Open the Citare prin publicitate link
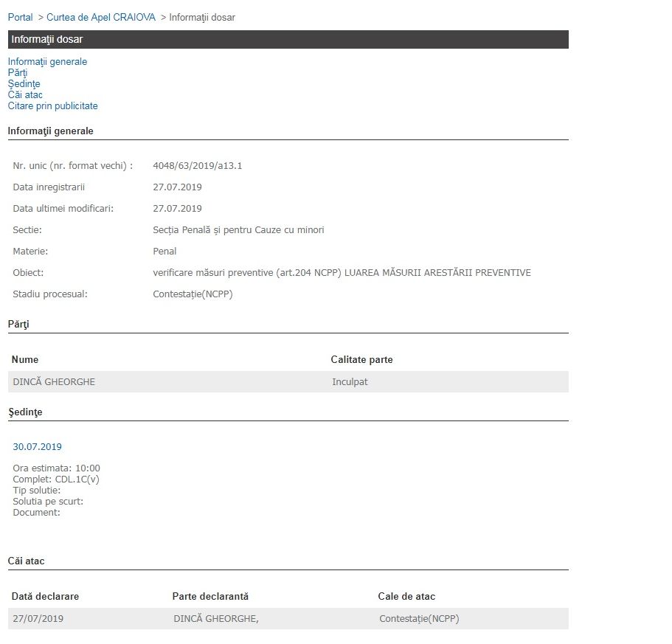Screen dimensions: 672x644 (x=52, y=106)
